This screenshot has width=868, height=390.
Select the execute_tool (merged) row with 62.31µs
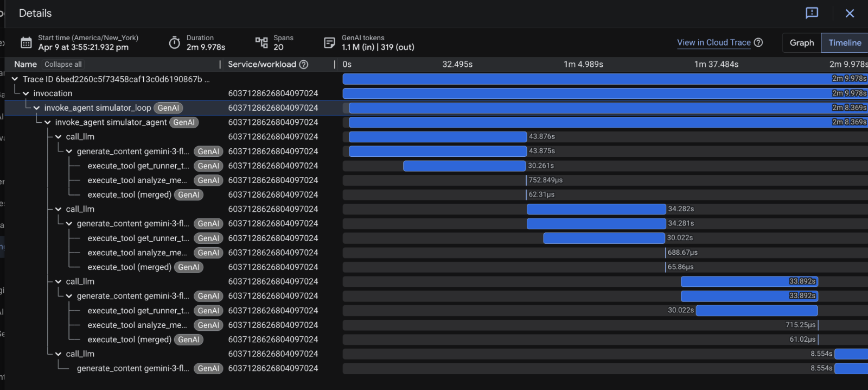point(129,195)
